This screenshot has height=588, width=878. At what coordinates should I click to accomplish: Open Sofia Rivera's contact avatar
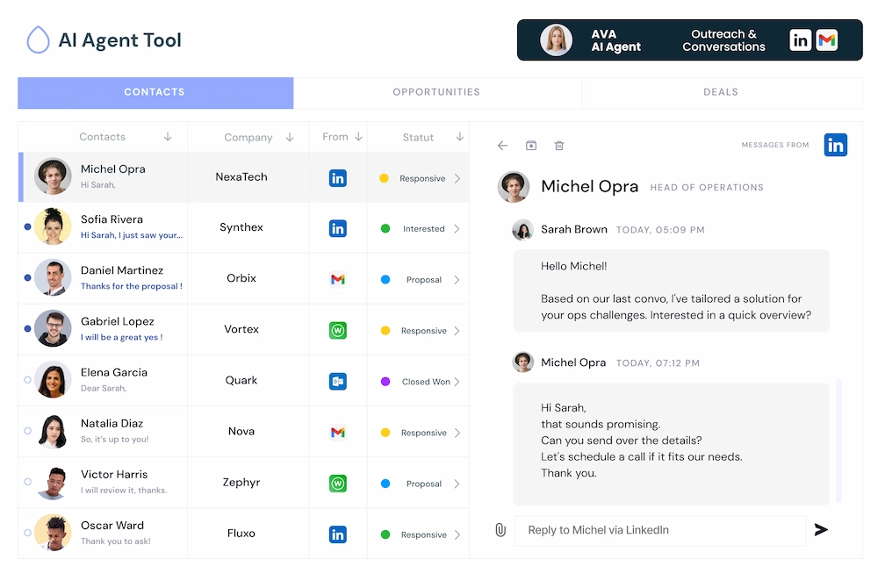coord(53,226)
